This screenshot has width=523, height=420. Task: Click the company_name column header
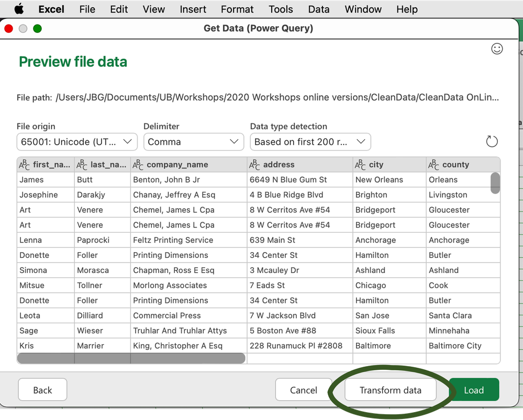pyautogui.click(x=189, y=165)
